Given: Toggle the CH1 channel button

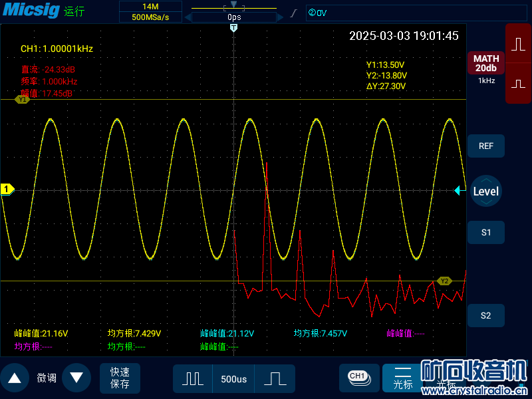Looking at the screenshot, I should coord(358,377).
